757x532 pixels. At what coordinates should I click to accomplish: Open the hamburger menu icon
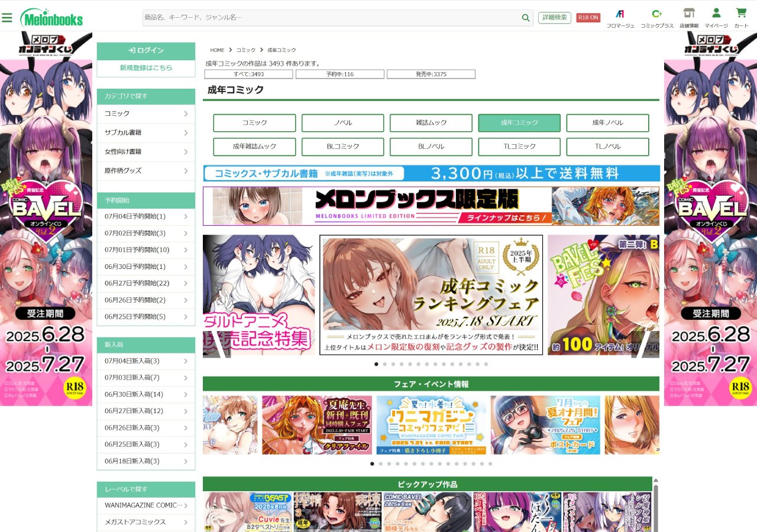click(x=7, y=18)
